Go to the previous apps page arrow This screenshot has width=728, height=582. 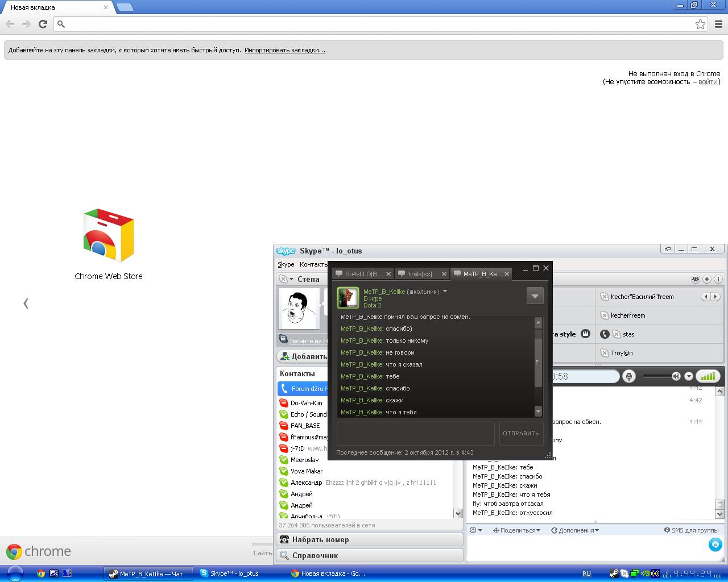pos(26,303)
